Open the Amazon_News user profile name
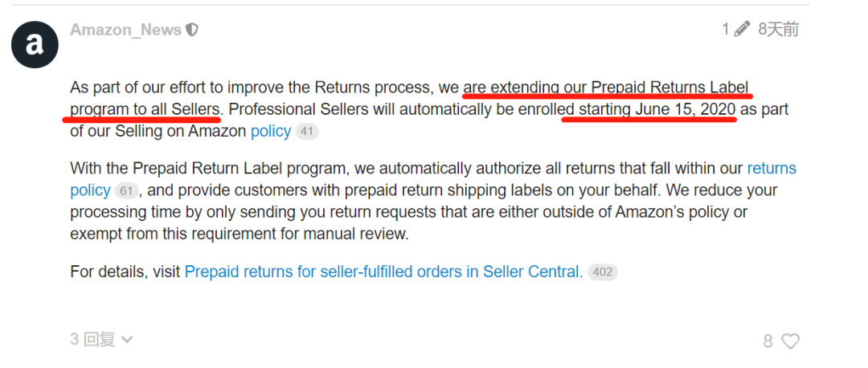 coord(125,30)
